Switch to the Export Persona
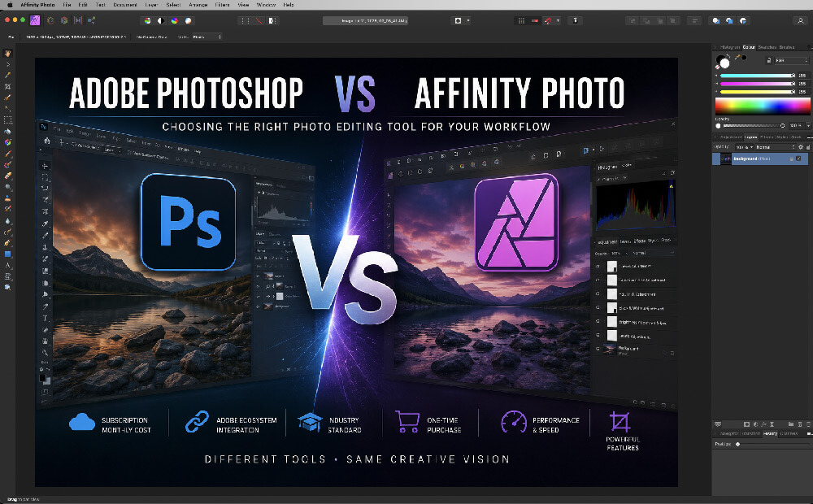The width and height of the screenshot is (813, 504). (x=91, y=20)
